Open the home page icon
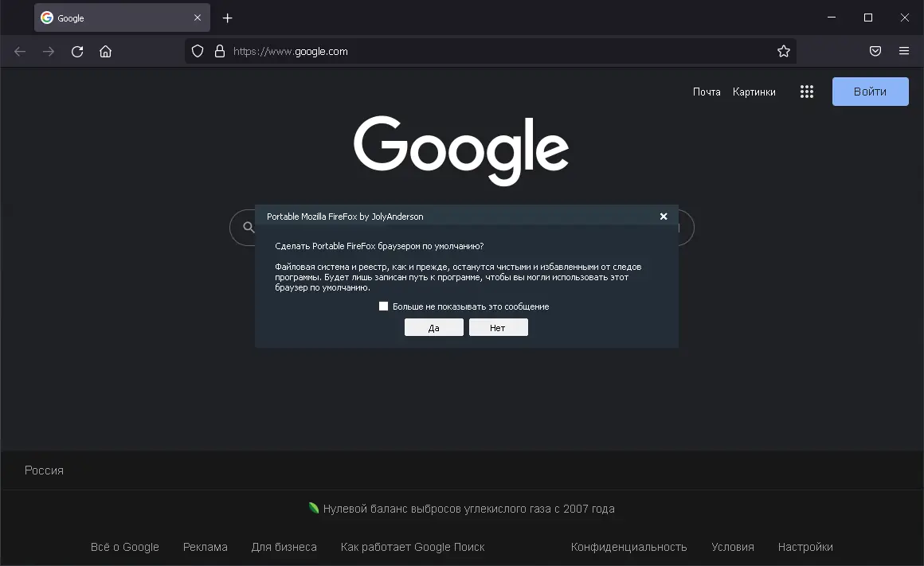The image size is (924, 566). [105, 52]
